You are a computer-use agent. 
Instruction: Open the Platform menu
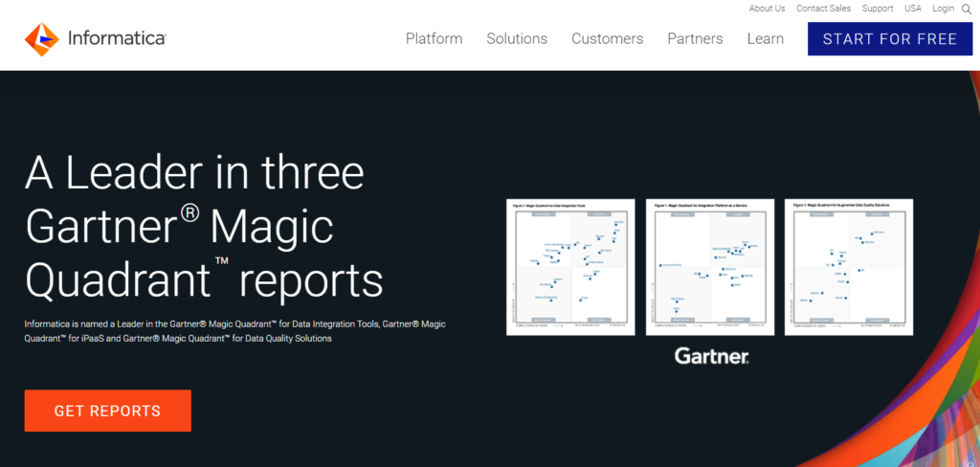pos(434,39)
